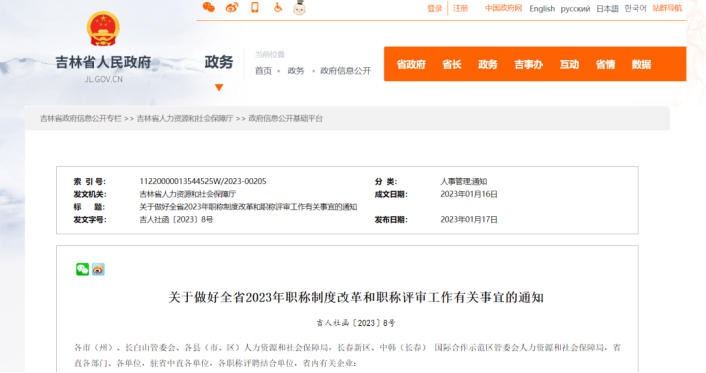This screenshot has width=706, height=373.
Task: Click the 注册 register link
Action: [460, 9]
